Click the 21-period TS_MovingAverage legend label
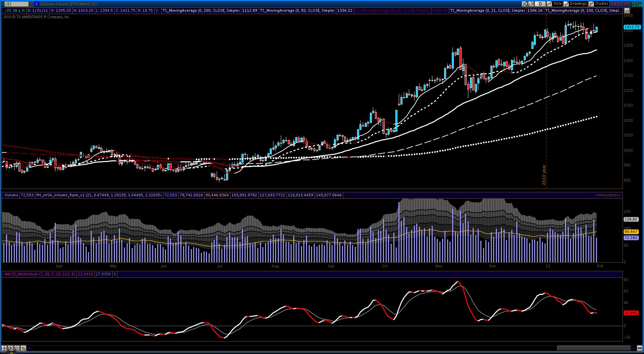Image resolution: width=644 pixels, height=354 pixels. (487, 10)
